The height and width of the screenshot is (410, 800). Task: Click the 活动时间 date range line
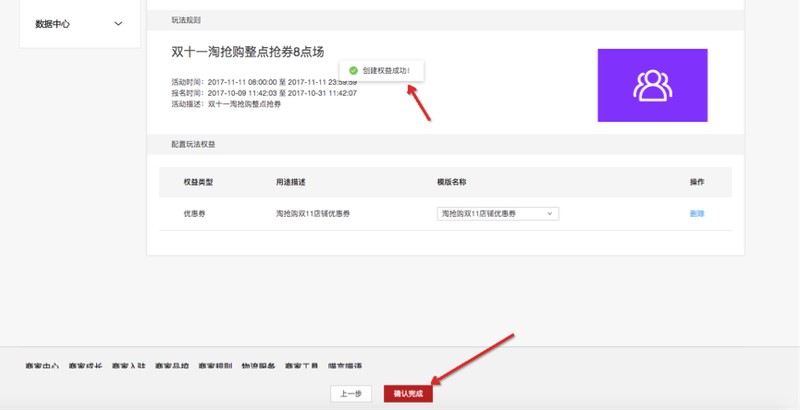(264, 82)
